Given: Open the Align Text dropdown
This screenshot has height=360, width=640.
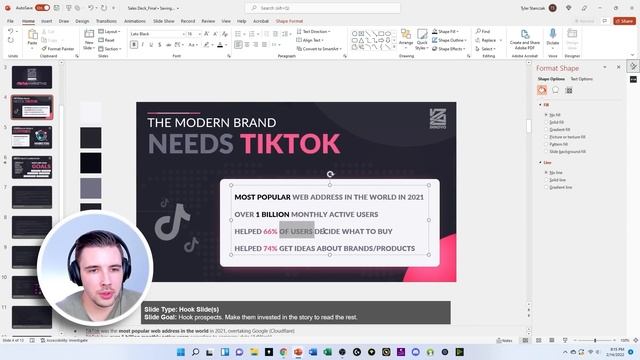Looking at the screenshot, I should [310, 40].
